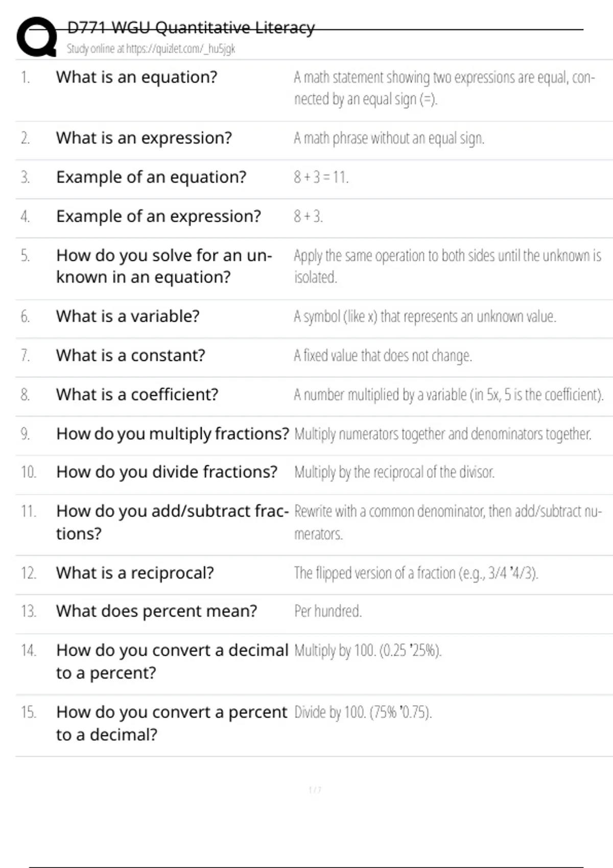613x868 pixels.
Task: Select the 'What is a variable?' term
Action: click(x=128, y=317)
